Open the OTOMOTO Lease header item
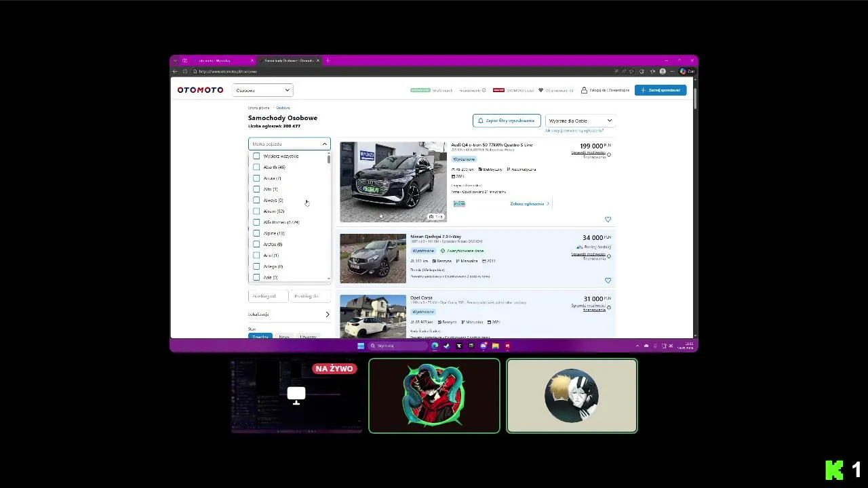This screenshot has height=488, width=868. tap(513, 90)
